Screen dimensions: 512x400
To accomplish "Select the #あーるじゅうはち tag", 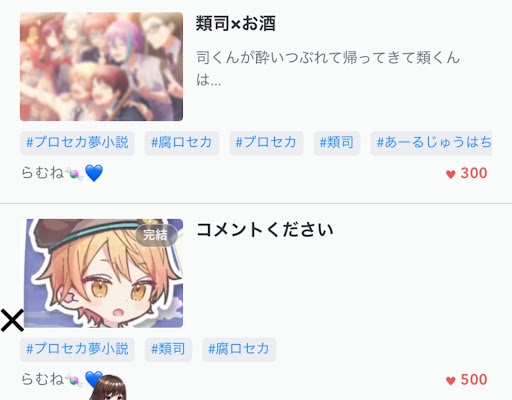I will click(431, 143).
